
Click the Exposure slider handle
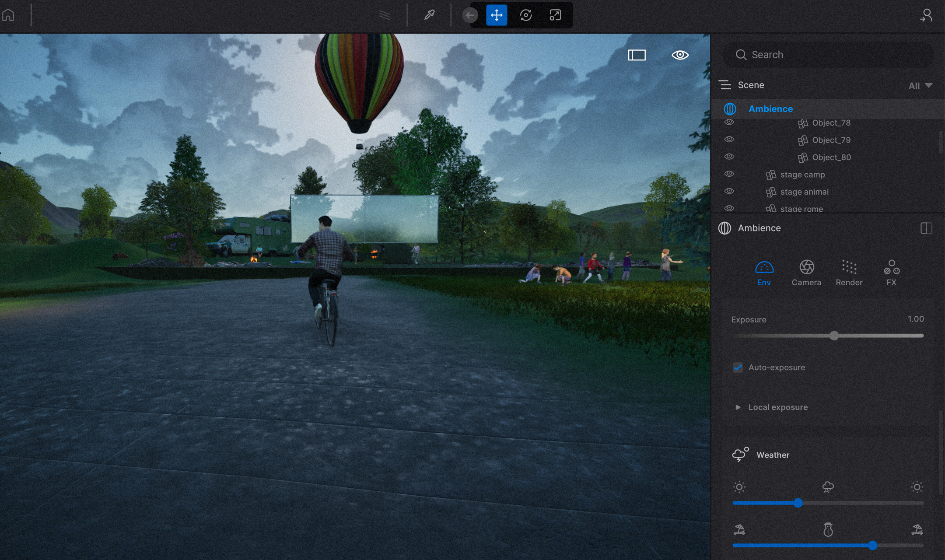(834, 336)
